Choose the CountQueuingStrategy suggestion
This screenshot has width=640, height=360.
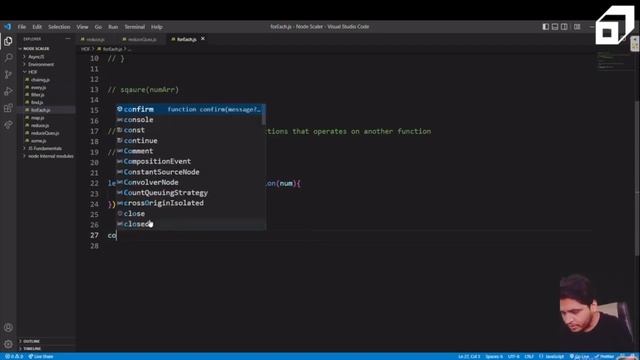point(189,193)
